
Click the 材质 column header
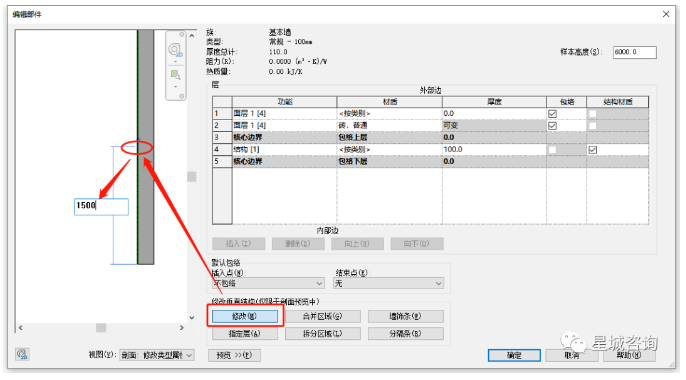coord(389,101)
